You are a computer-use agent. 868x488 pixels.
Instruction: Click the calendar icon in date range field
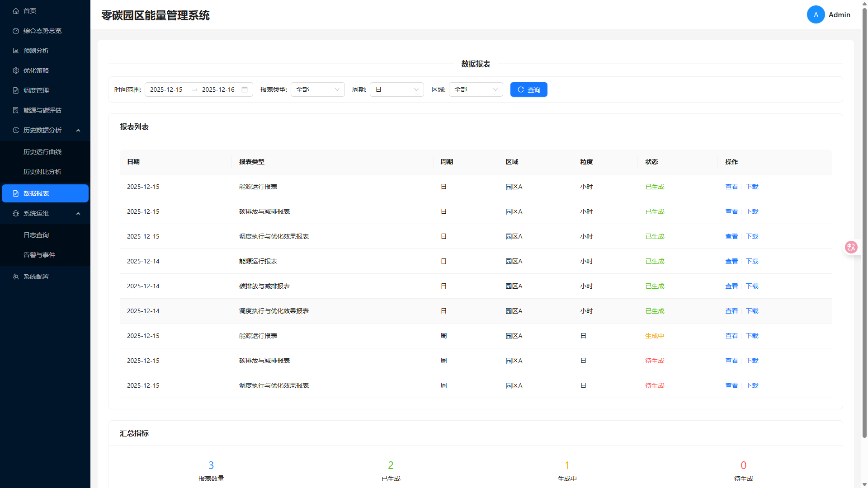[245, 89]
